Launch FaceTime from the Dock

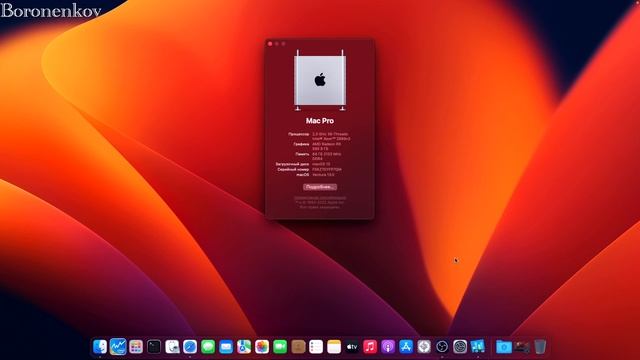(x=280, y=347)
